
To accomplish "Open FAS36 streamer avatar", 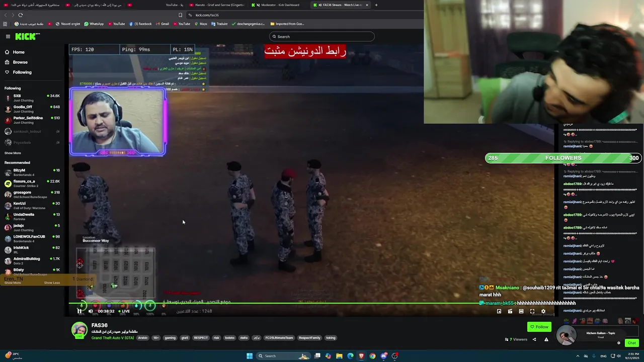I will pyautogui.click(x=79, y=330).
